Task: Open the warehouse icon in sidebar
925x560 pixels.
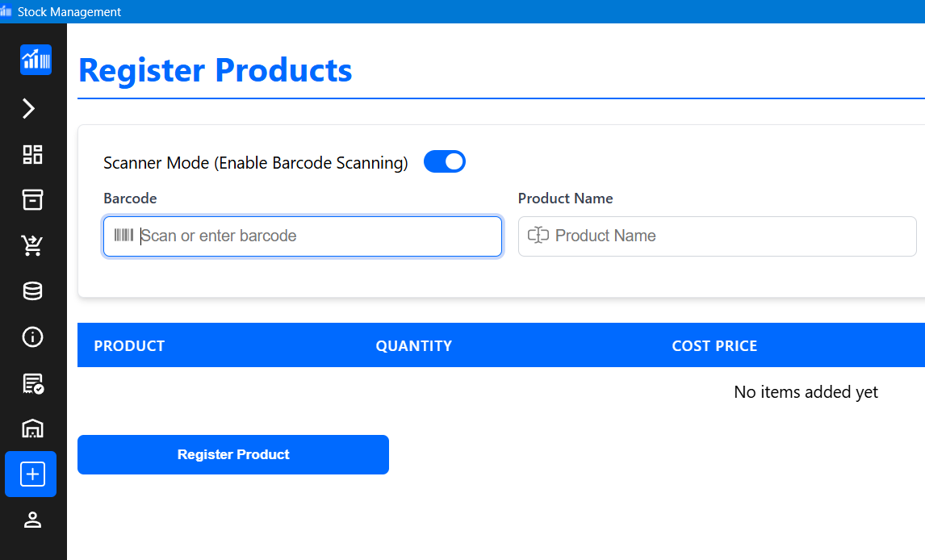Action: pyautogui.click(x=32, y=428)
